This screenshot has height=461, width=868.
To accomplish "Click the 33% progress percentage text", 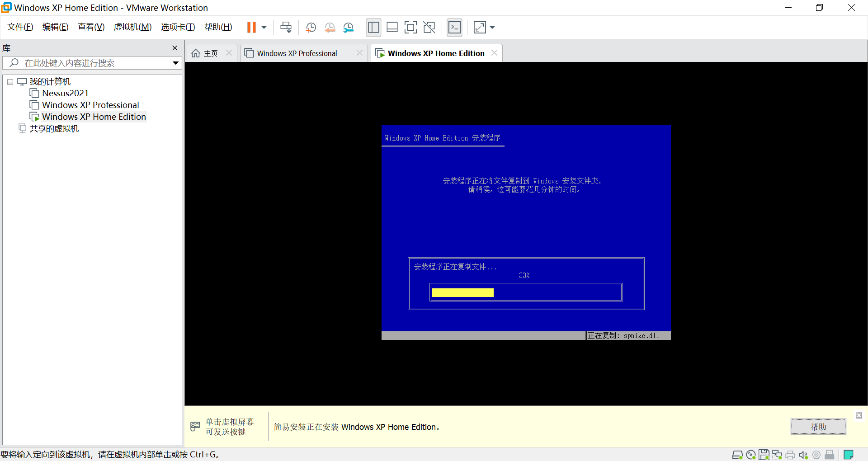I will [524, 275].
